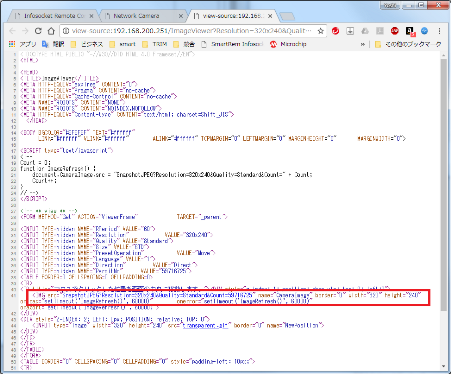451x374 pixels.
Task: Go back using the browser back arrow
Action: tap(12, 31)
